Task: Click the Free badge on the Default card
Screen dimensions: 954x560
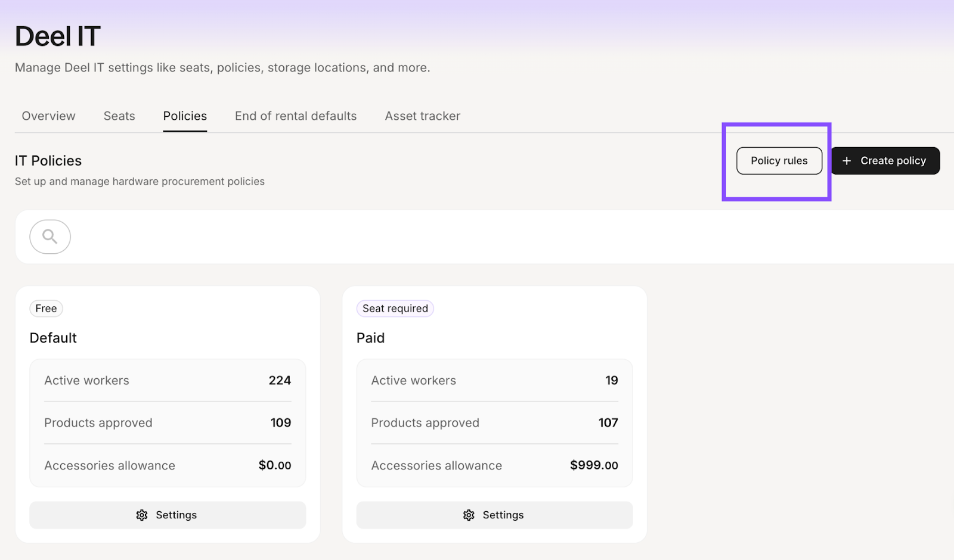Action: point(46,309)
